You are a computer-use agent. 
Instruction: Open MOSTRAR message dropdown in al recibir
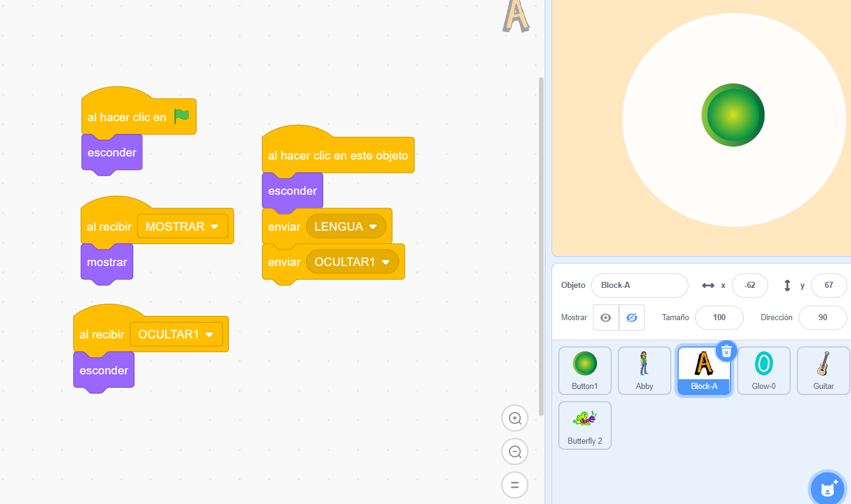(x=214, y=226)
